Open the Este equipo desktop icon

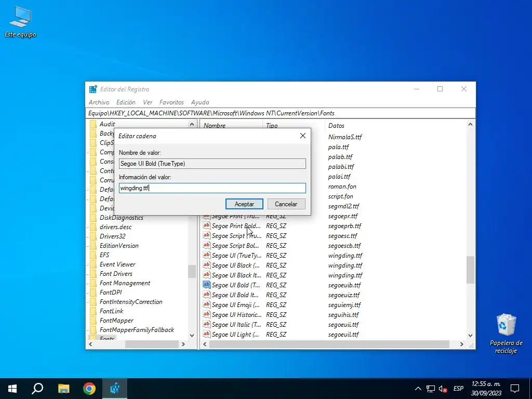20,22
